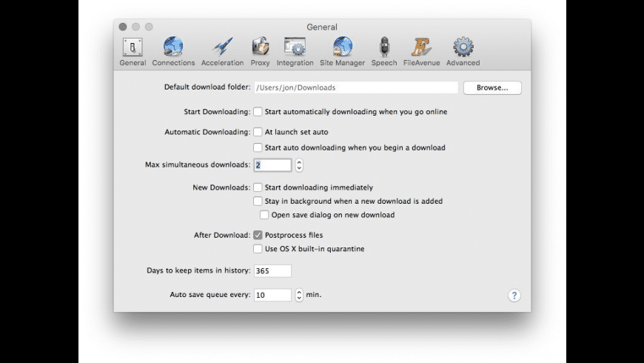Click the Auto save queue stepper arrows

(x=299, y=295)
